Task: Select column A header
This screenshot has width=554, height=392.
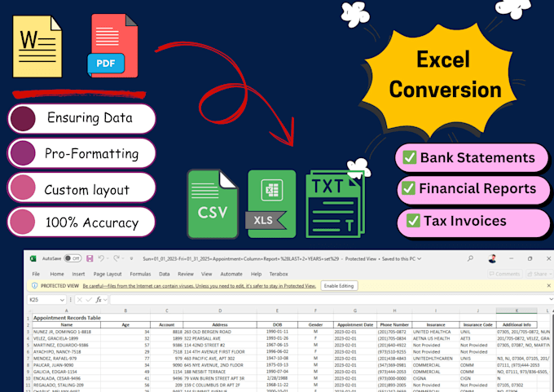Action: pyautogui.click(x=67, y=311)
